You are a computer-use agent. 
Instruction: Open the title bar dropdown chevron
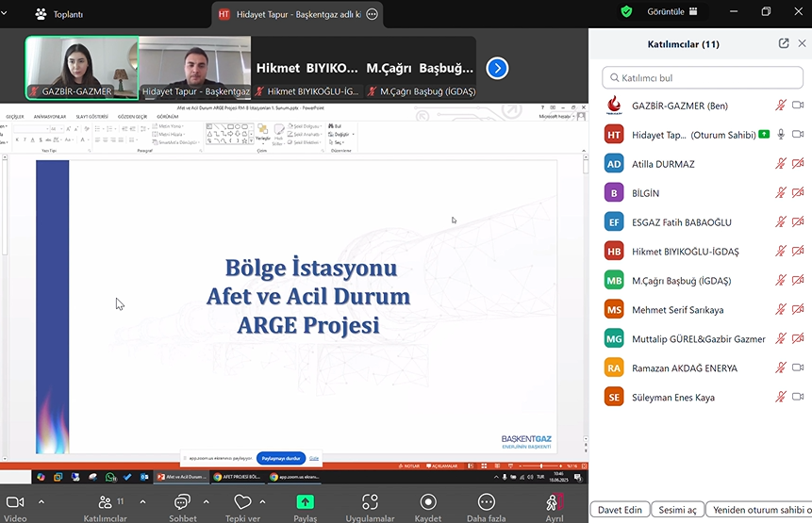(4, 12)
